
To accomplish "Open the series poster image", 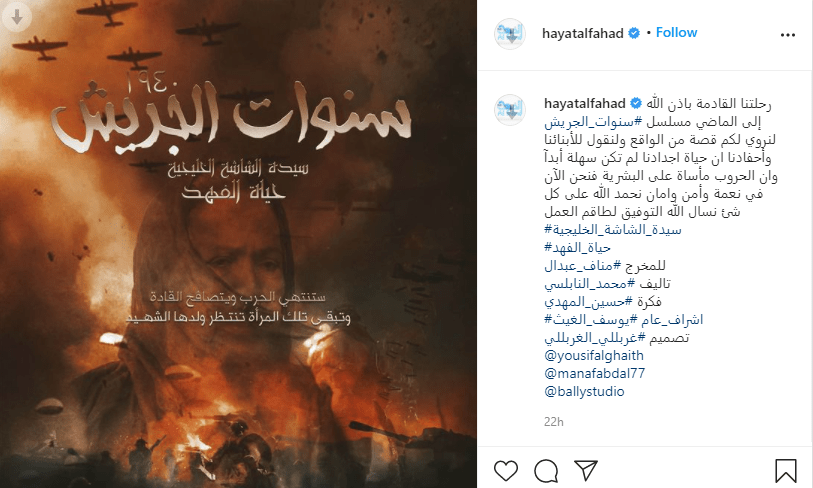I will (239, 244).
